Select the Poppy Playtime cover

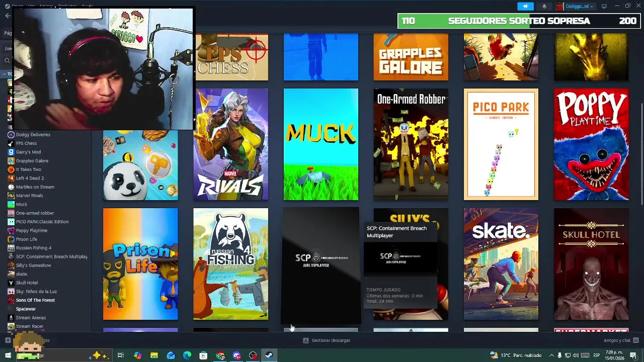tap(591, 144)
